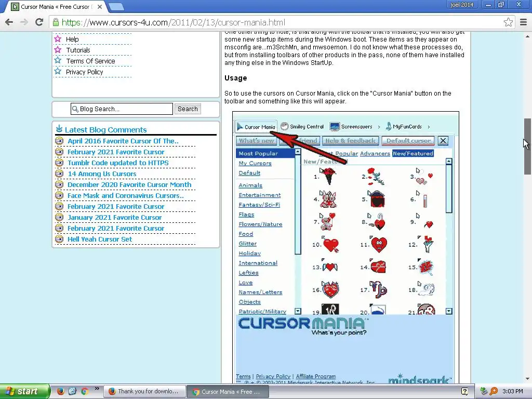Launch Firefox from the quick launch bar

(60, 391)
